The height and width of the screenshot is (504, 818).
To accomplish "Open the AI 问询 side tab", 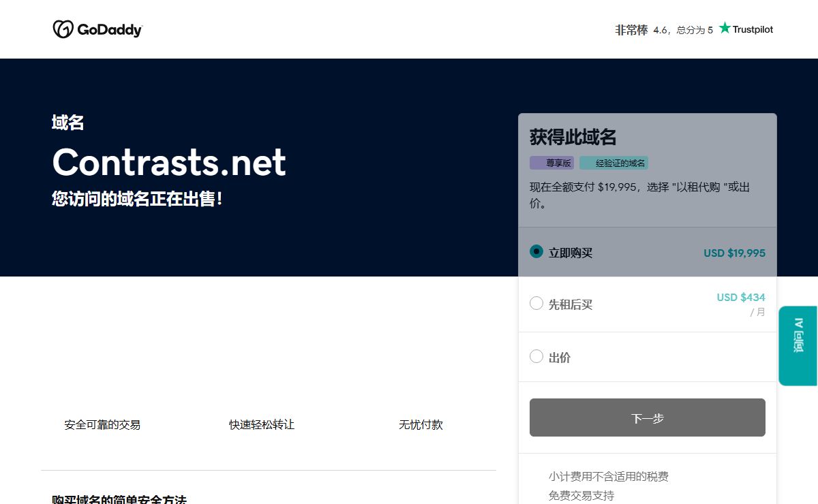I will (x=798, y=345).
